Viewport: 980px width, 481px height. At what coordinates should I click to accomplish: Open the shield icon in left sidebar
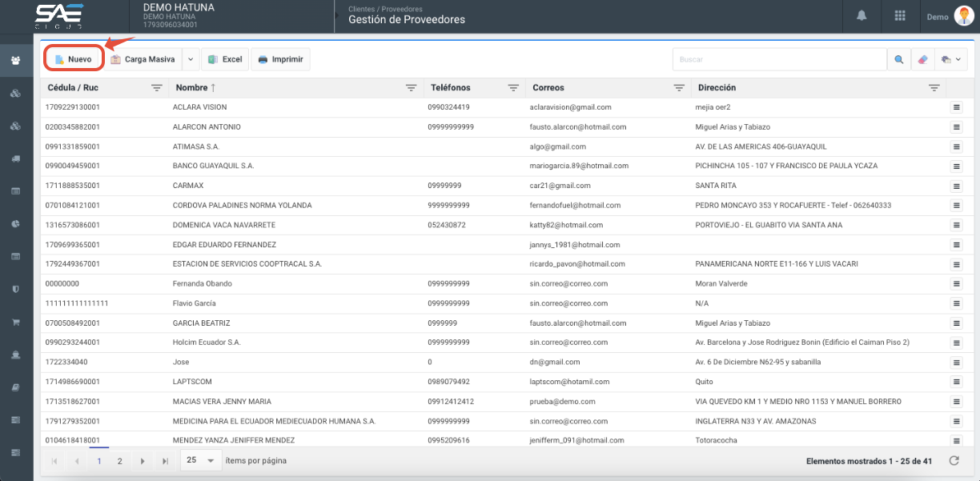pyautogui.click(x=15, y=289)
